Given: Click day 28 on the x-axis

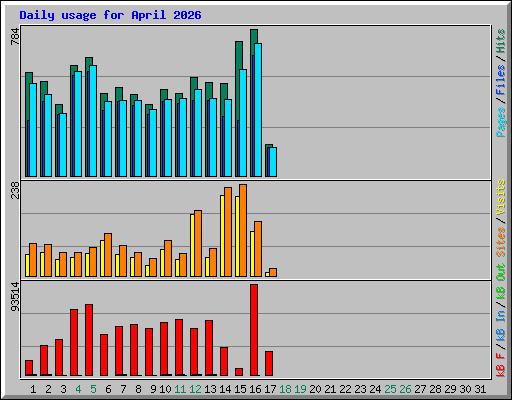Looking at the screenshot, I should click(x=435, y=389).
